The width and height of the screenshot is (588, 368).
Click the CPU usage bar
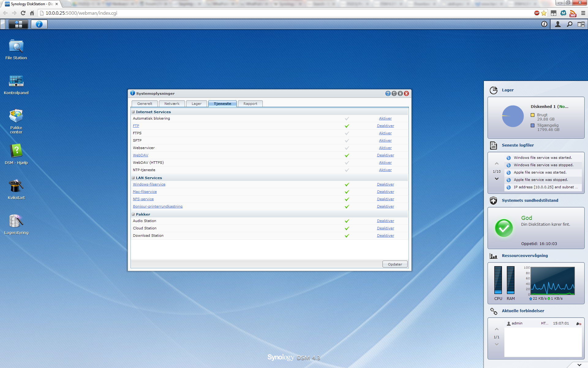[x=498, y=280]
